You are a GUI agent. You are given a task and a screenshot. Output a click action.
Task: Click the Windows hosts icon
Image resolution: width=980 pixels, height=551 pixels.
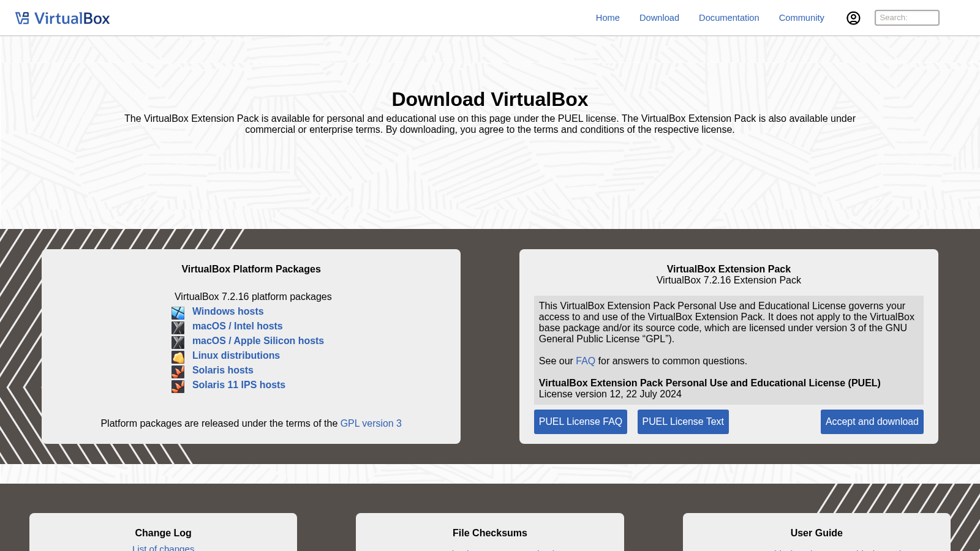pyautogui.click(x=178, y=313)
